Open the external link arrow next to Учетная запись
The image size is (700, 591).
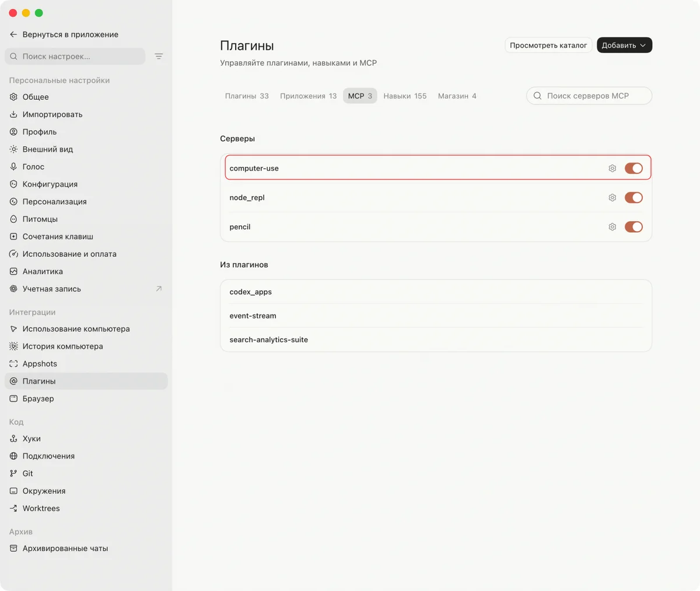click(159, 289)
